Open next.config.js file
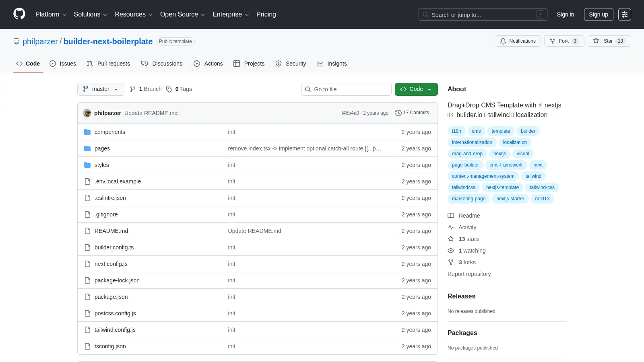 pyautogui.click(x=111, y=264)
